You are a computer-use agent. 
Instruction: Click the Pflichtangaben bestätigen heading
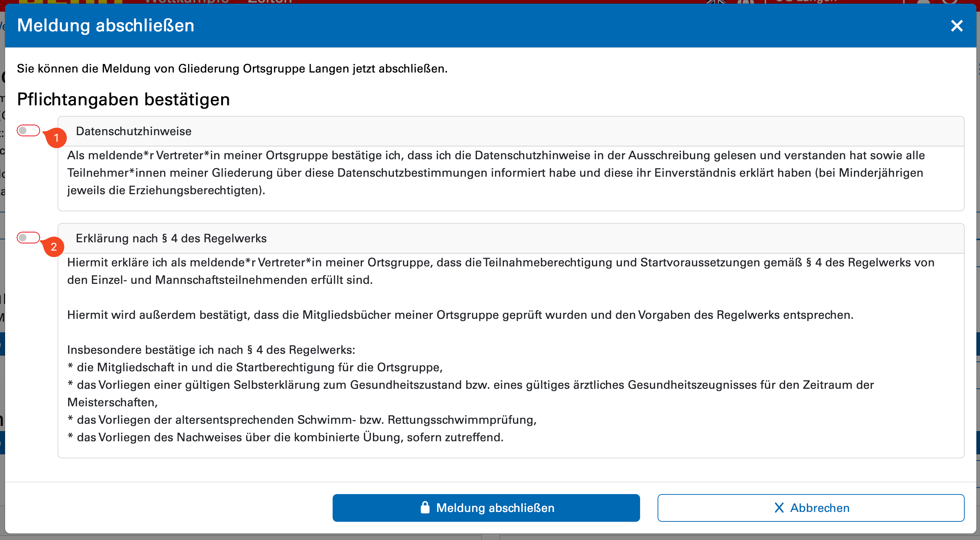(x=123, y=99)
